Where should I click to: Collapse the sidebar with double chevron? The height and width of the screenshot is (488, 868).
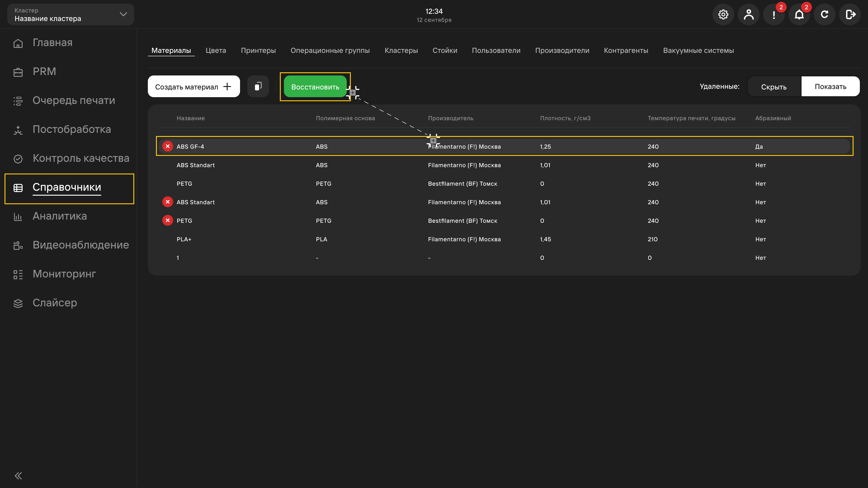pyautogui.click(x=18, y=476)
